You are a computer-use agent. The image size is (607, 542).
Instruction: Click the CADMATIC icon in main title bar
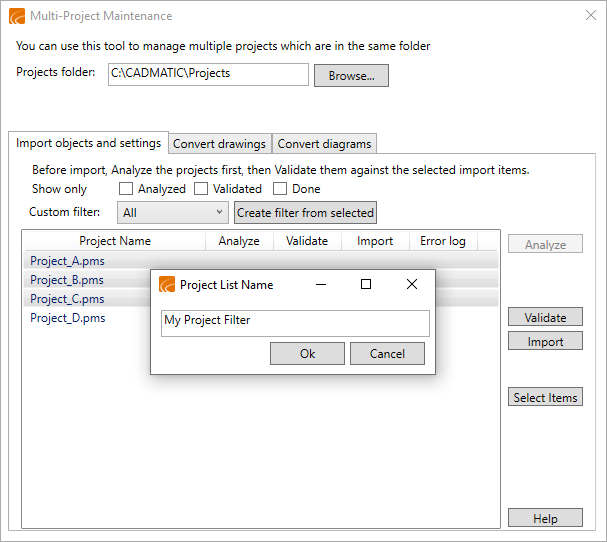click(17, 16)
